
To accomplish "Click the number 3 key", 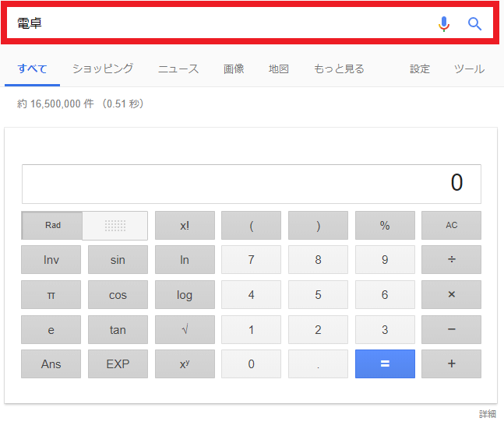I will click(x=385, y=329).
